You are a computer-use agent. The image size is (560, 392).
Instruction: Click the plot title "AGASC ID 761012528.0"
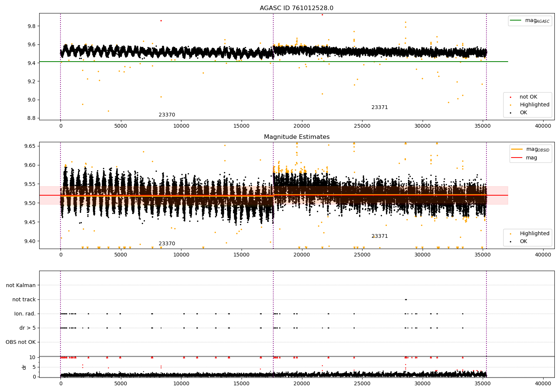(296, 8)
